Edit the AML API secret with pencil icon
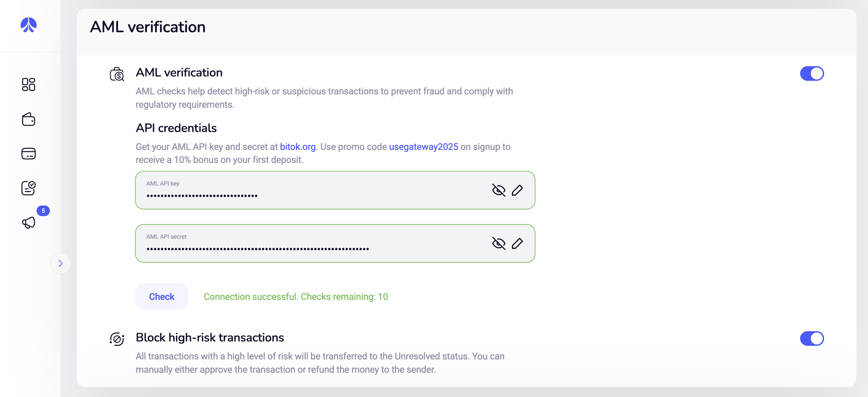The width and height of the screenshot is (868, 397). tap(517, 244)
